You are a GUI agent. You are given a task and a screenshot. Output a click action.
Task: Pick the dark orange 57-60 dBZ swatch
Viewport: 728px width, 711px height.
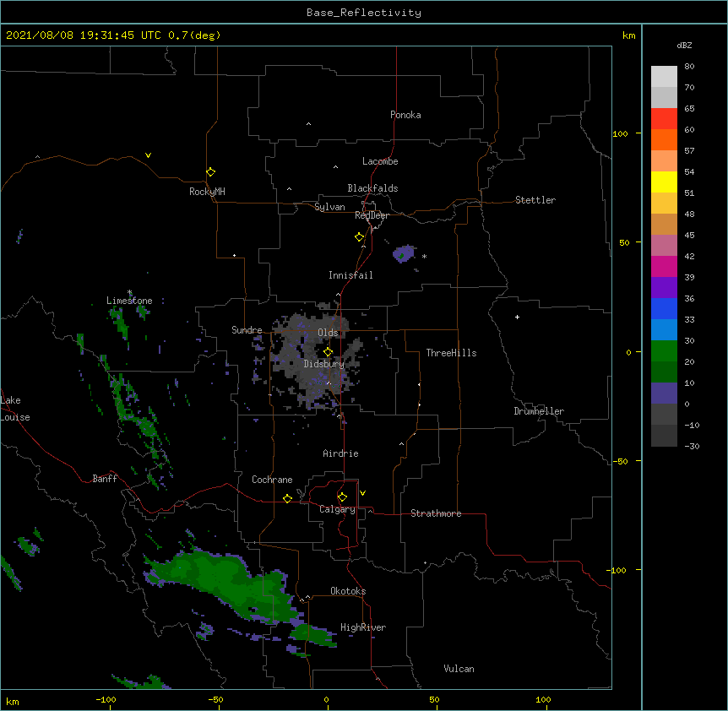(664, 139)
